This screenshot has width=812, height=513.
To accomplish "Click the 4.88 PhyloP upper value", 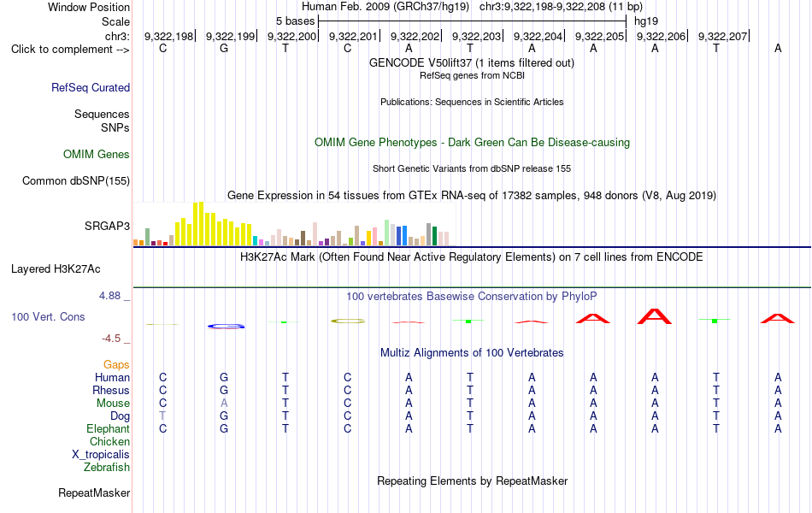I will tap(109, 296).
